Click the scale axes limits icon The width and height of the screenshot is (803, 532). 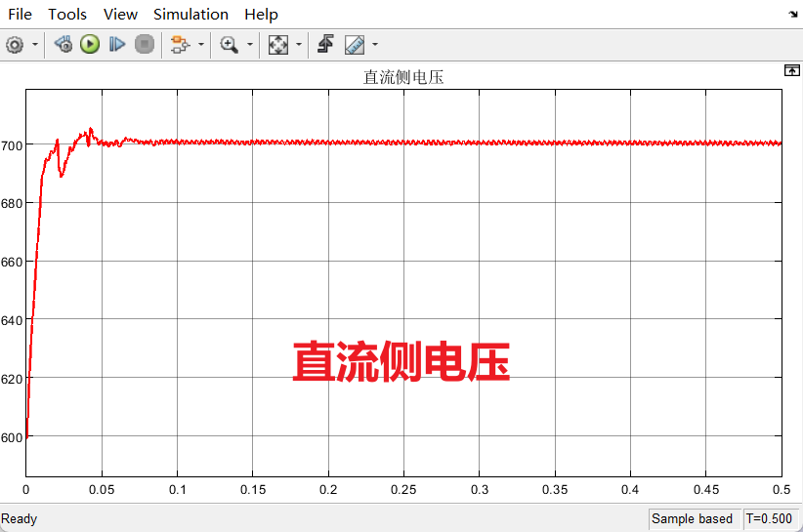[x=278, y=45]
